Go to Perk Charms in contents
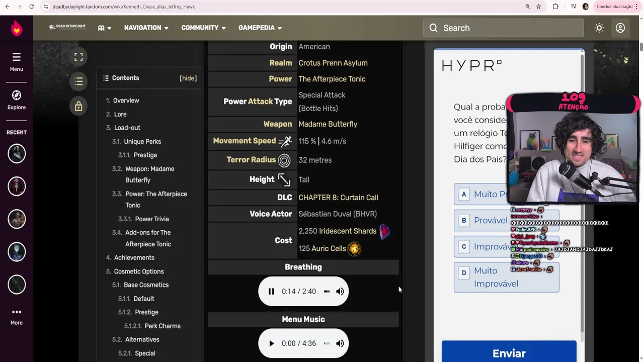This screenshot has height=362, width=644. click(163, 326)
